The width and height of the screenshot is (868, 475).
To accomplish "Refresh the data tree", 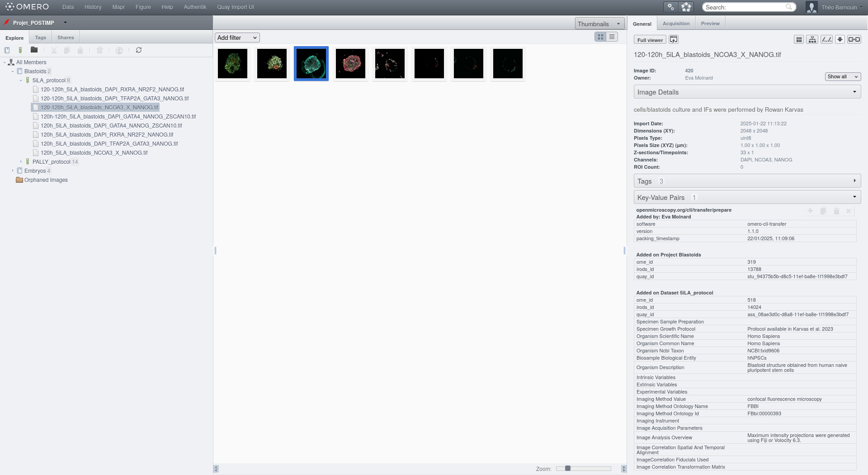I will click(139, 50).
